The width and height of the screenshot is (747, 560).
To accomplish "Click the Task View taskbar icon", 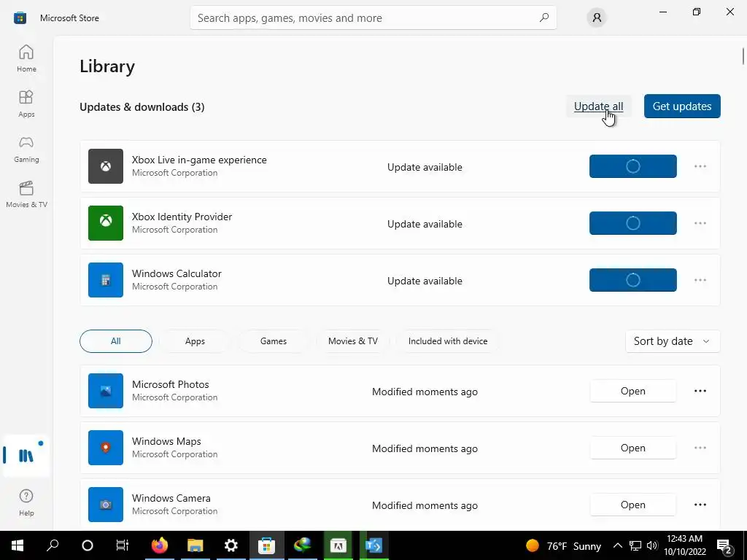I will [123, 545].
